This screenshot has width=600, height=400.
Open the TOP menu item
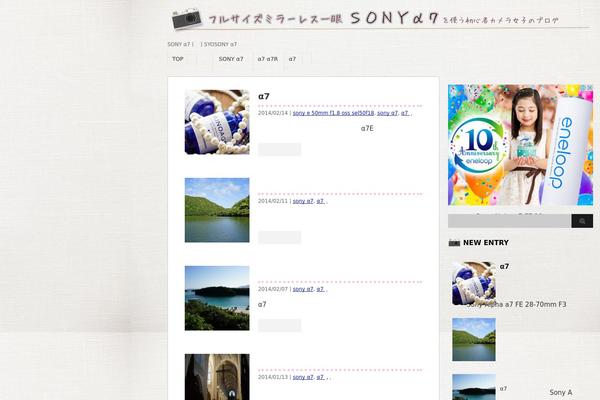(x=178, y=59)
